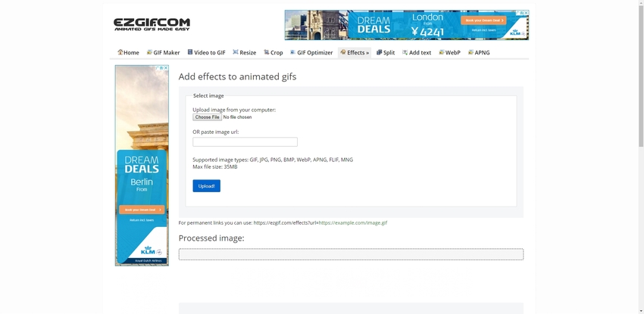The height and width of the screenshot is (314, 644).
Task: Click the APNG menu icon
Action: (x=471, y=52)
